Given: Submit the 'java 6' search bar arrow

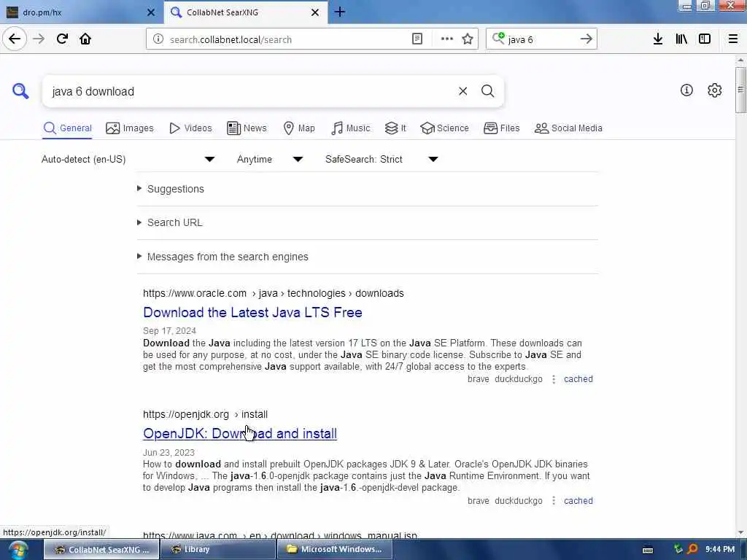Looking at the screenshot, I should click(586, 39).
